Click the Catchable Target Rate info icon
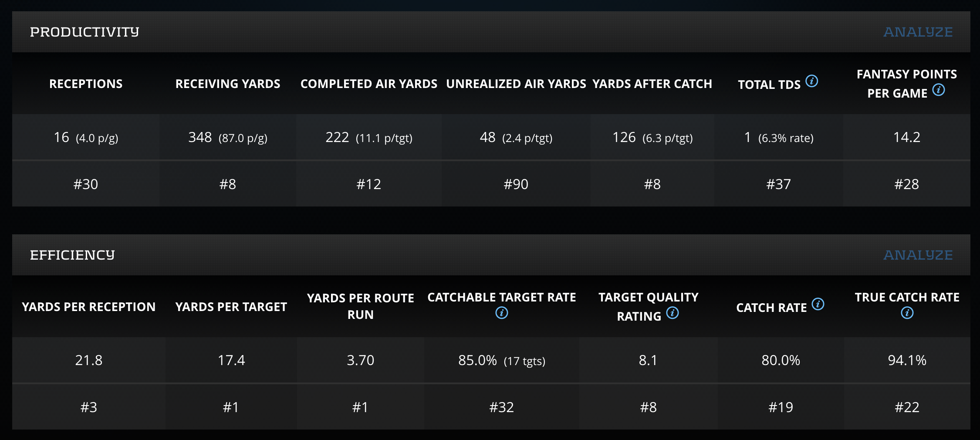Image resolution: width=980 pixels, height=440 pixels. point(502,313)
